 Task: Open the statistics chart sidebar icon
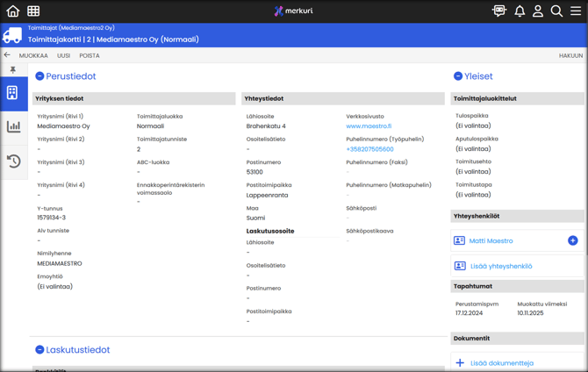(13, 127)
